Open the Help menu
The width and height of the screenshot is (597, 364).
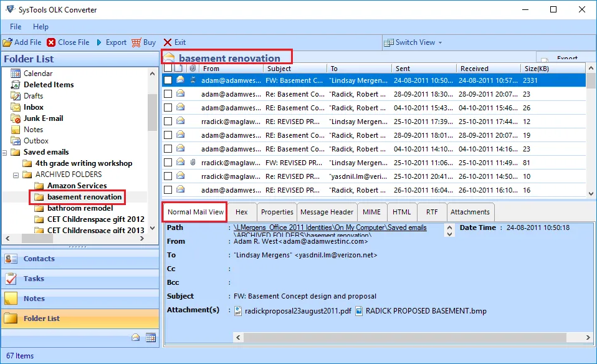41,27
